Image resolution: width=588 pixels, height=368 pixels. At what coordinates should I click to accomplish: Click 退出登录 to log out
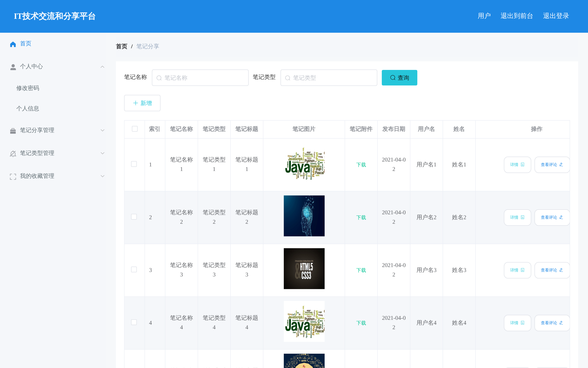[556, 16]
